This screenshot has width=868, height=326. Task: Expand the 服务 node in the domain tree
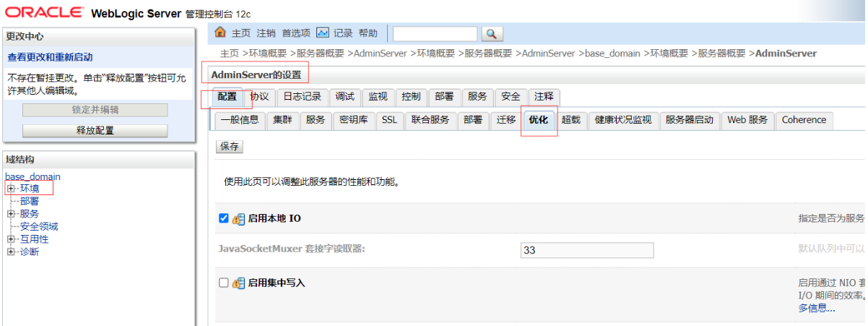point(11,214)
